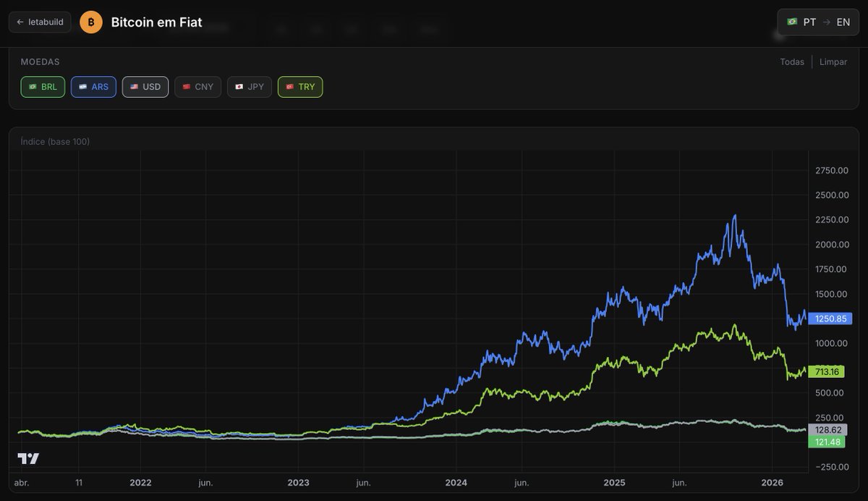
Task: Click the 2023 time axis label
Action: tap(298, 482)
